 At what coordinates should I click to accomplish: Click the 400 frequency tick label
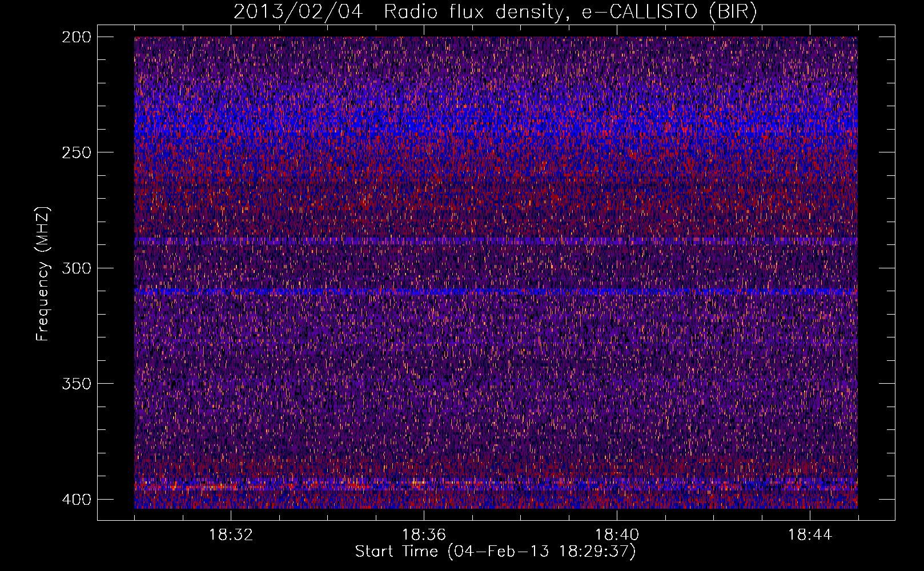pyautogui.click(x=76, y=500)
